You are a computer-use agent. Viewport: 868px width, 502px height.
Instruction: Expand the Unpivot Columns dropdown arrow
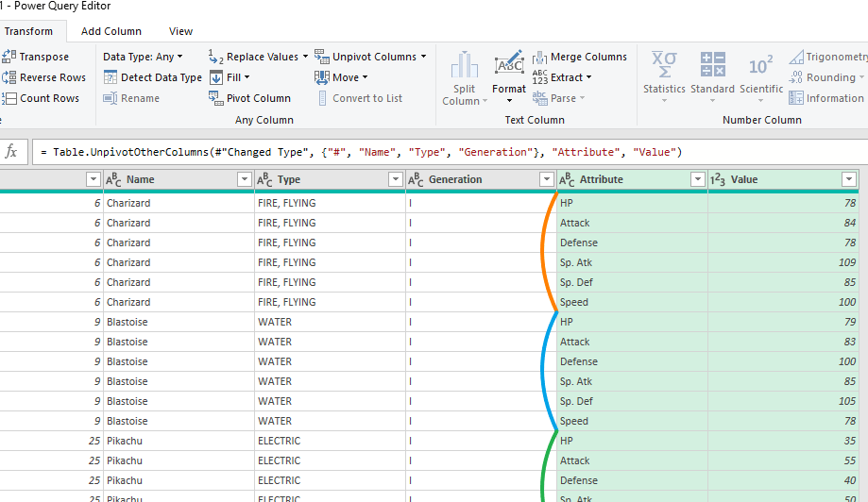[x=423, y=57]
